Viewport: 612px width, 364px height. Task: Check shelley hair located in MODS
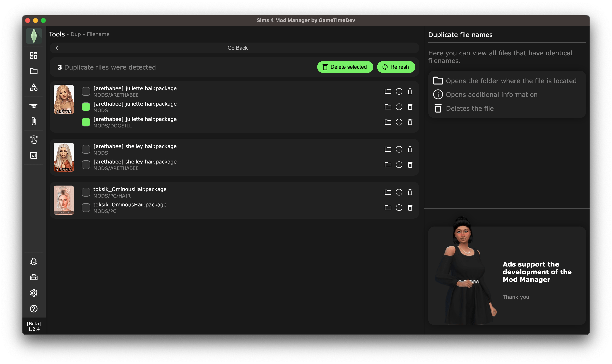tap(86, 149)
